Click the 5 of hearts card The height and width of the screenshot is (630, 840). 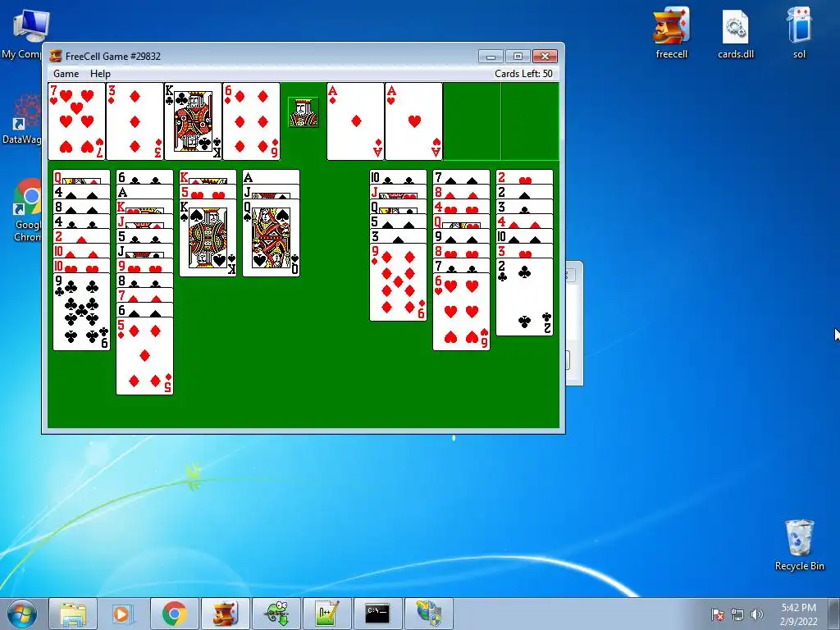(x=208, y=192)
